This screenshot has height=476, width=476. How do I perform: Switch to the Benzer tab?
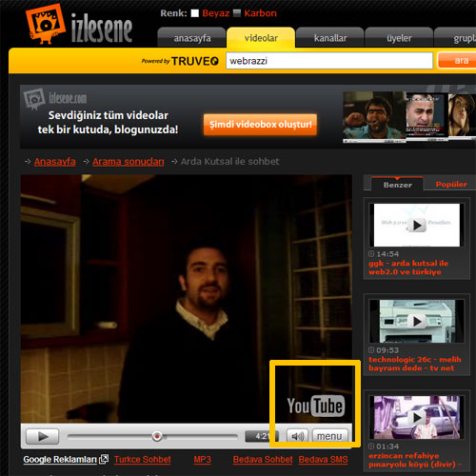click(x=397, y=185)
